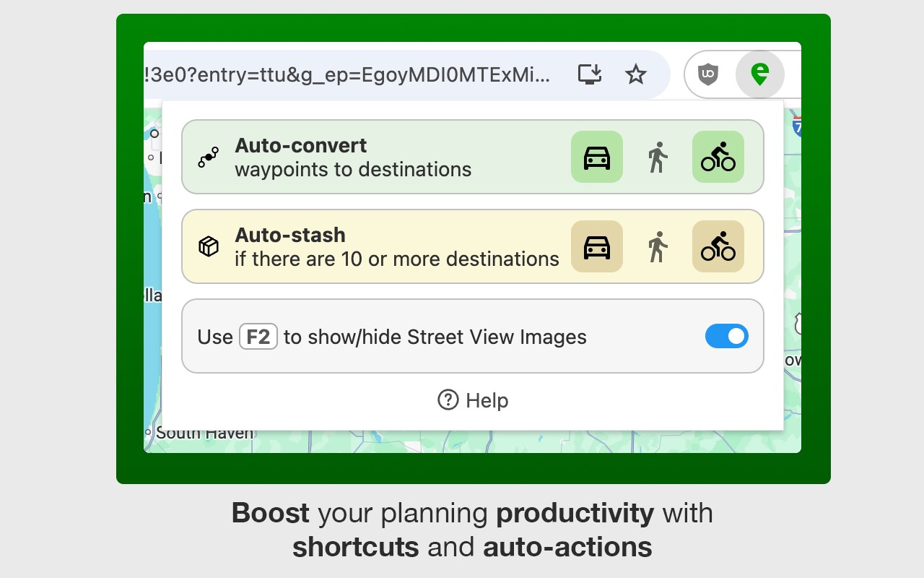924x578 pixels.
Task: Click the question mark help icon
Action: pyautogui.click(x=448, y=400)
